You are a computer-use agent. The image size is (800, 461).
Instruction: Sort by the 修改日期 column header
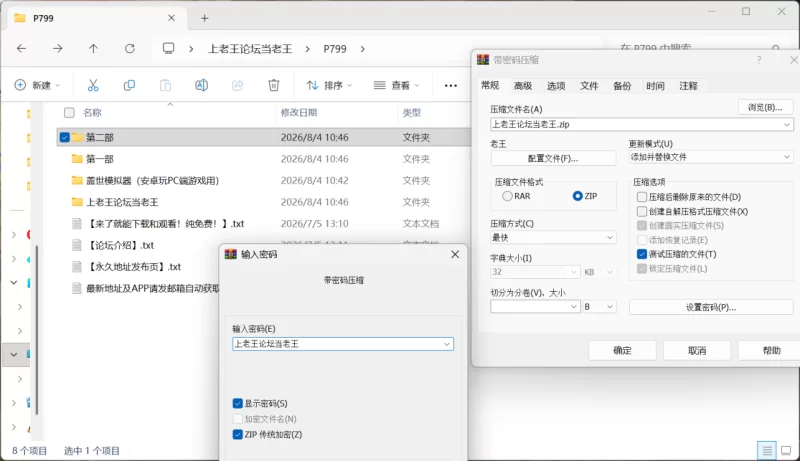[299, 113]
